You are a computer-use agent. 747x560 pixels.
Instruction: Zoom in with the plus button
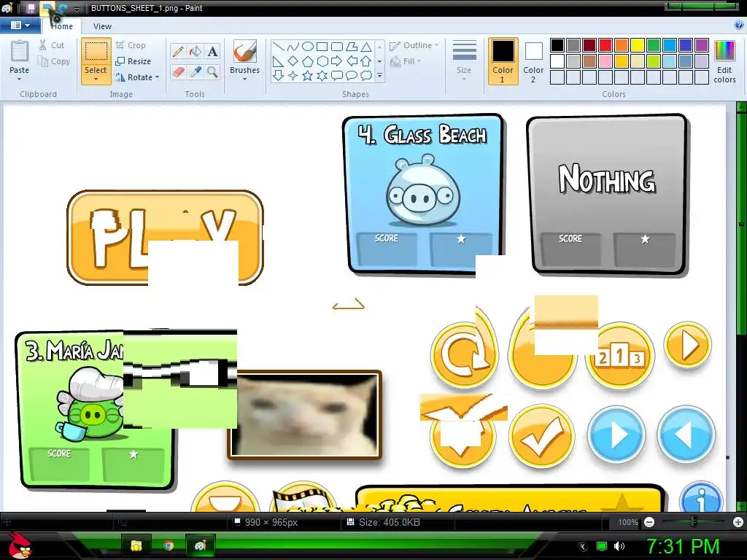pyautogui.click(x=738, y=522)
